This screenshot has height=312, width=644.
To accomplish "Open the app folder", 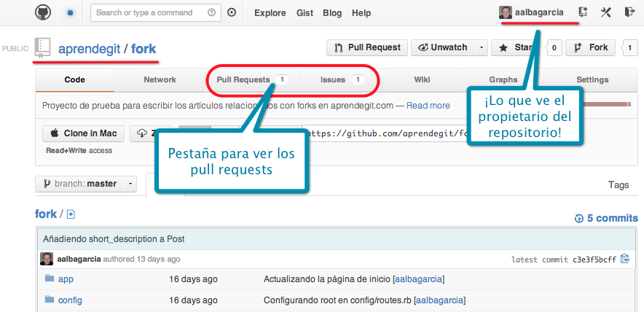I will 66,279.
